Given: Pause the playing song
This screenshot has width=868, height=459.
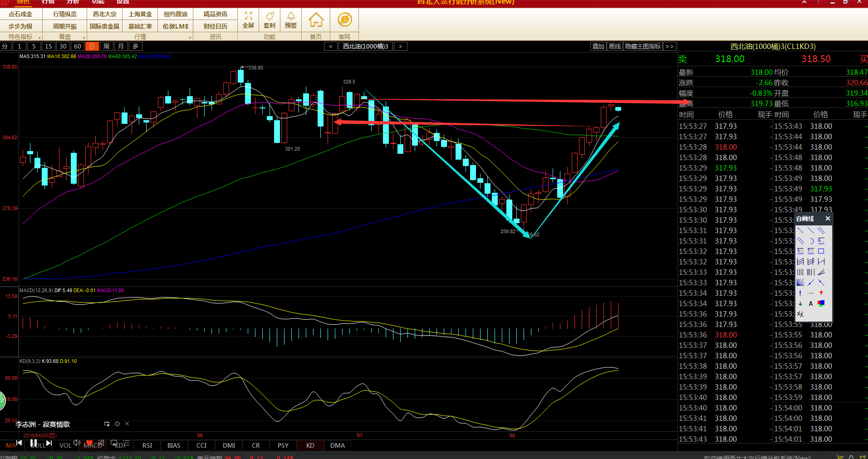Looking at the screenshot, I should [34, 443].
